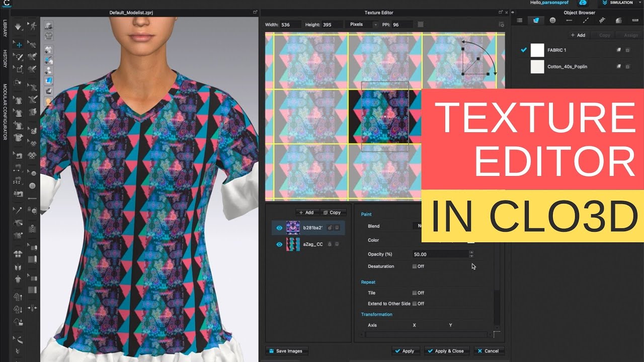Click the Cotton_40s_Poplin color swatch
This screenshot has width=644, height=362.
(x=537, y=66)
